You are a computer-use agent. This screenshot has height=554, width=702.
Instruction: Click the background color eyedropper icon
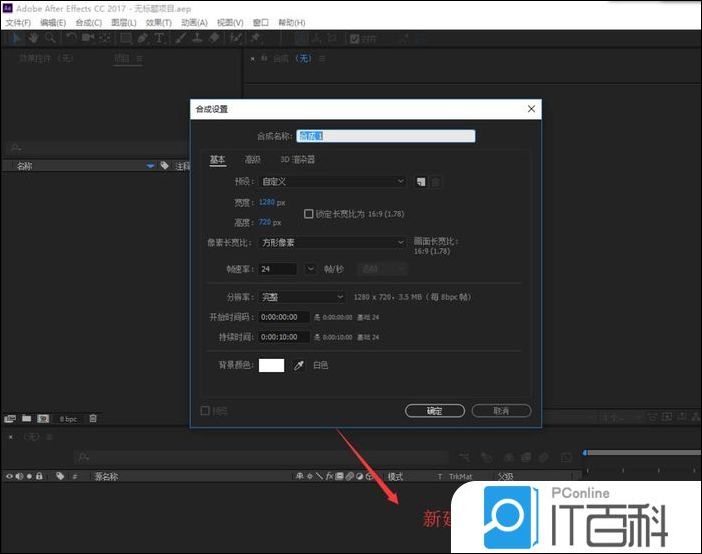(x=298, y=366)
